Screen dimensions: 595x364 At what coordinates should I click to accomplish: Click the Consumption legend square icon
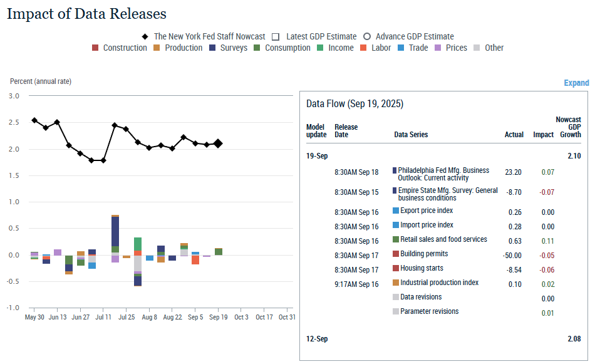pyautogui.click(x=257, y=48)
